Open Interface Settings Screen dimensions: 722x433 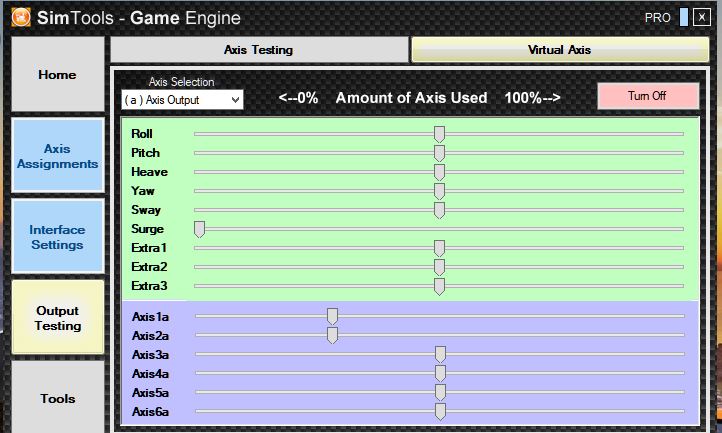click(58, 237)
